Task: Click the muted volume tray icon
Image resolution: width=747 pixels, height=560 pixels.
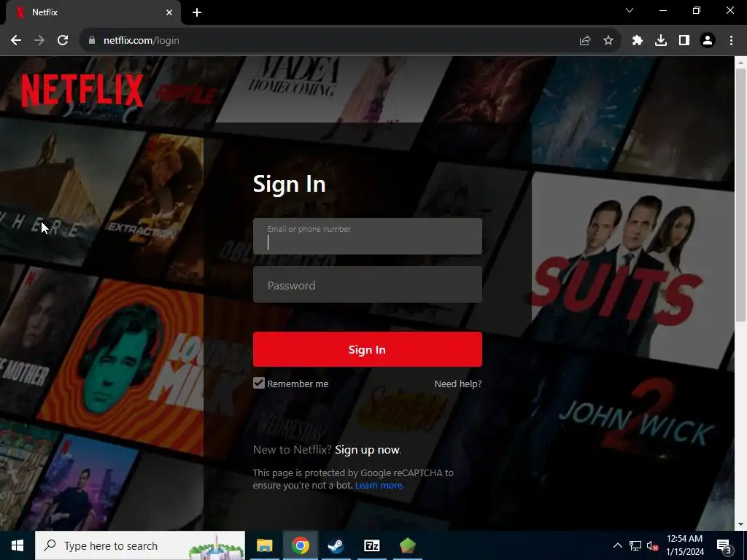Action: tap(653, 545)
